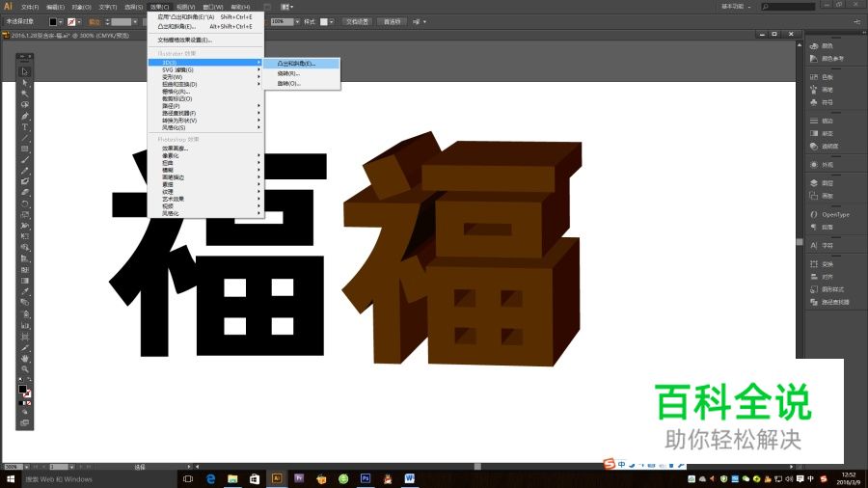Expand the 风格化(S) Illustrator effects submenu

pos(205,127)
